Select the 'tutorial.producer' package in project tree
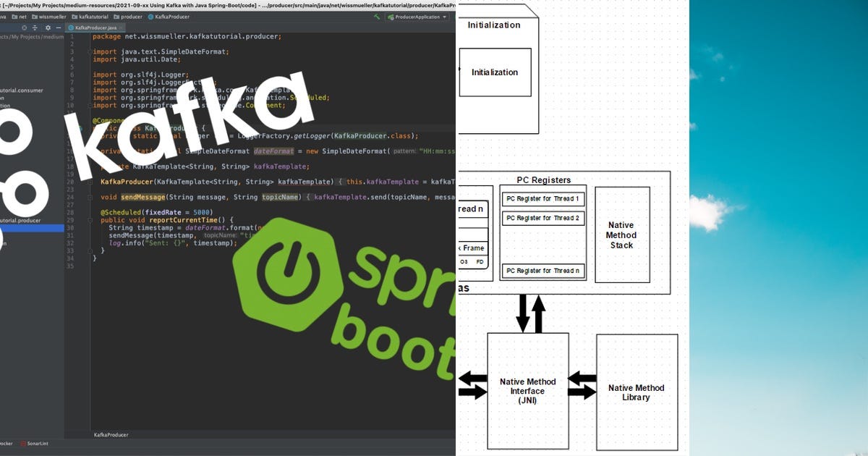This screenshot has width=868, height=456. click(x=21, y=220)
